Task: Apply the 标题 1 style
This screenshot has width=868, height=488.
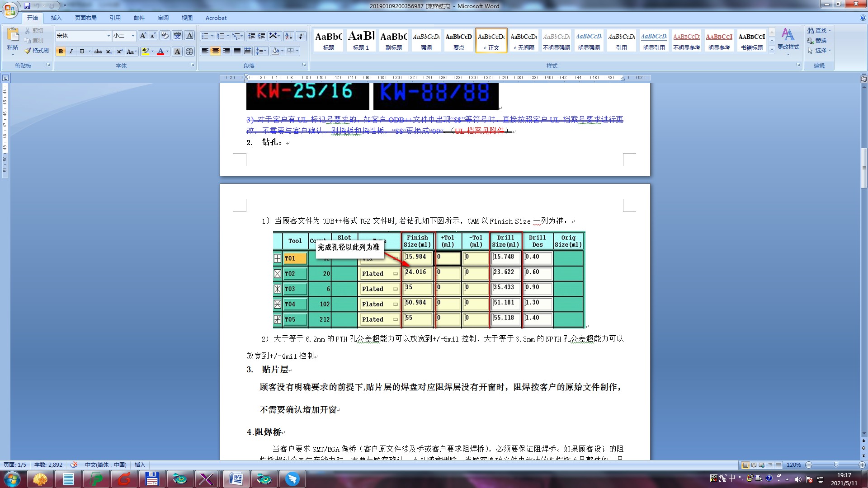Action: click(x=361, y=40)
